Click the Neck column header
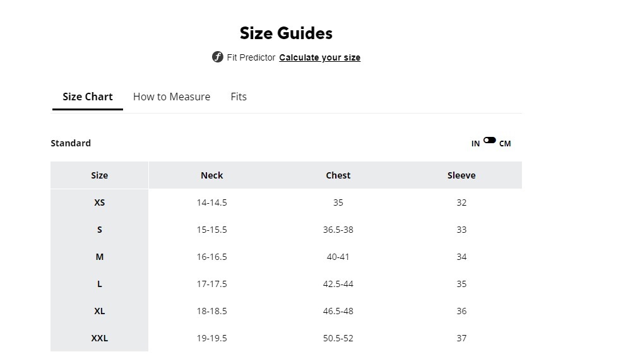The height and width of the screenshot is (364, 628). [x=212, y=175]
